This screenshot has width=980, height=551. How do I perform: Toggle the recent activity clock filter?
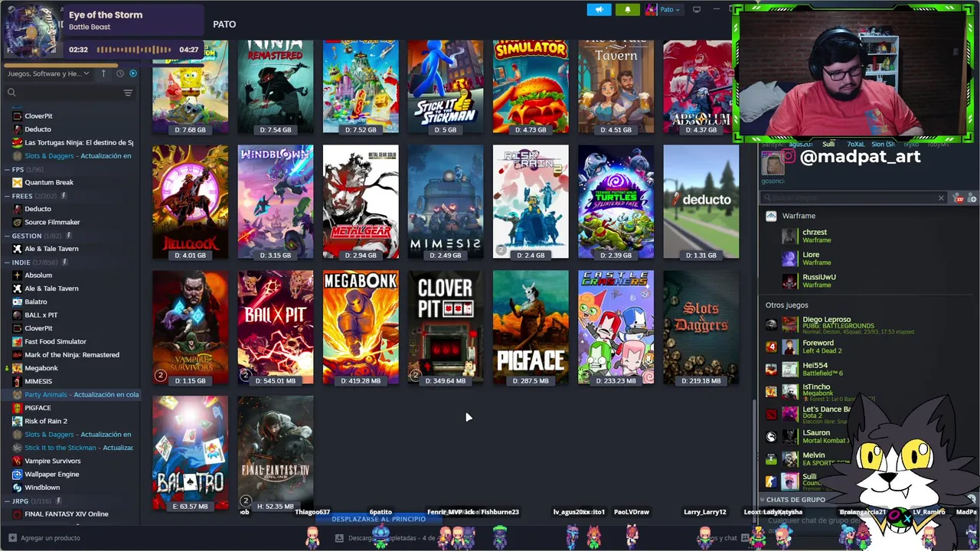[119, 73]
